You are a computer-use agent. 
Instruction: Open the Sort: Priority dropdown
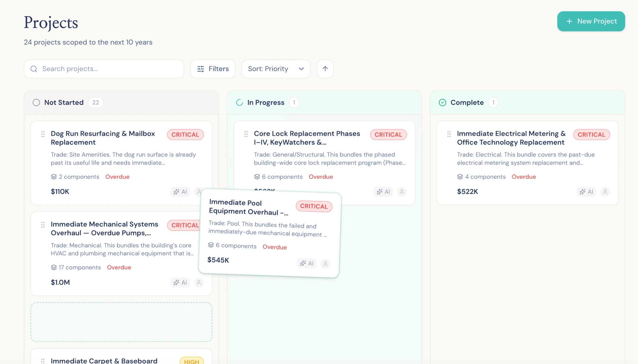276,69
